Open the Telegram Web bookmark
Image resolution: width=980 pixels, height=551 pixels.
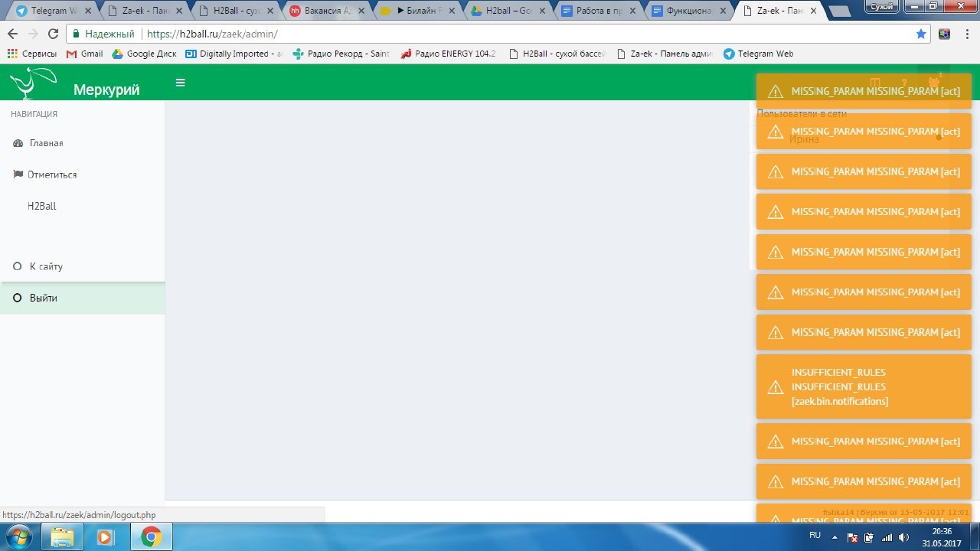pyautogui.click(x=759, y=54)
